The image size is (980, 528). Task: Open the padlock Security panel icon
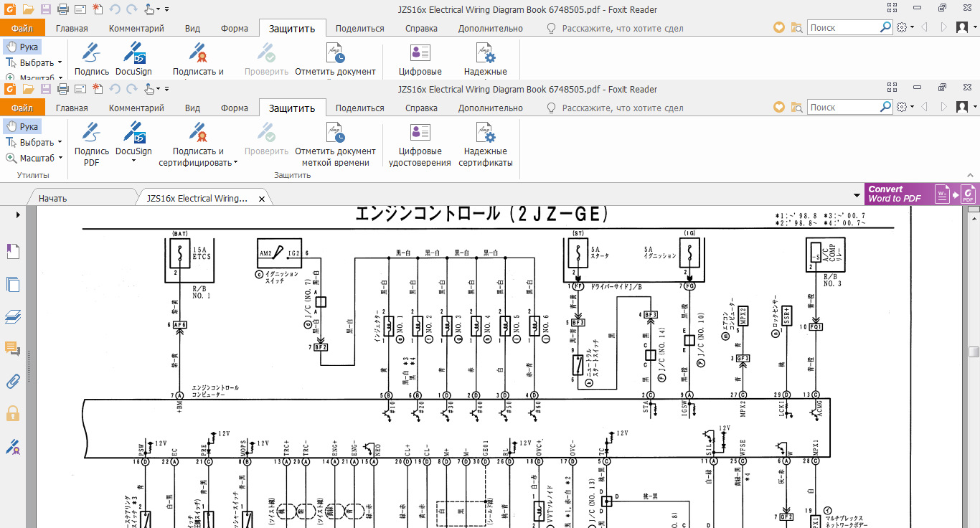click(13, 413)
